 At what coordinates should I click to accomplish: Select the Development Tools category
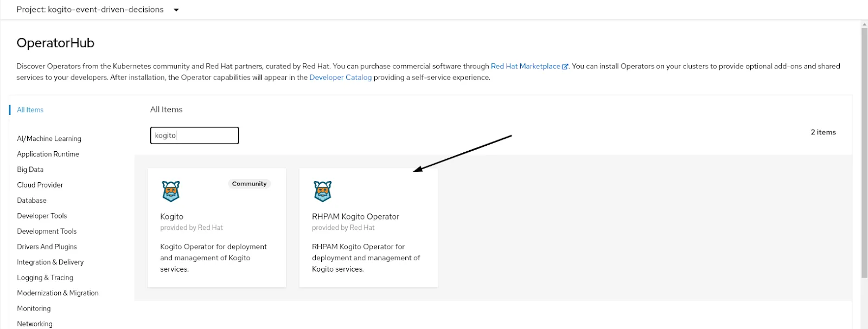click(47, 231)
